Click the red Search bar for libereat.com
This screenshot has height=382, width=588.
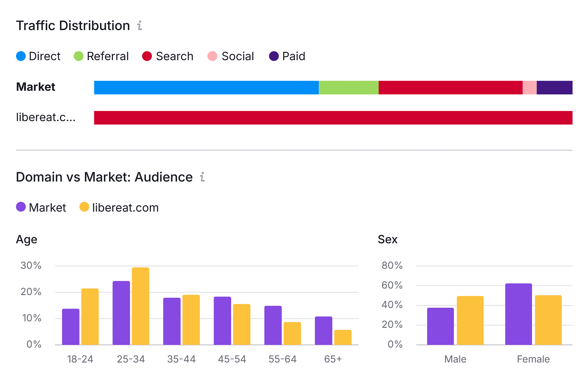click(x=333, y=117)
